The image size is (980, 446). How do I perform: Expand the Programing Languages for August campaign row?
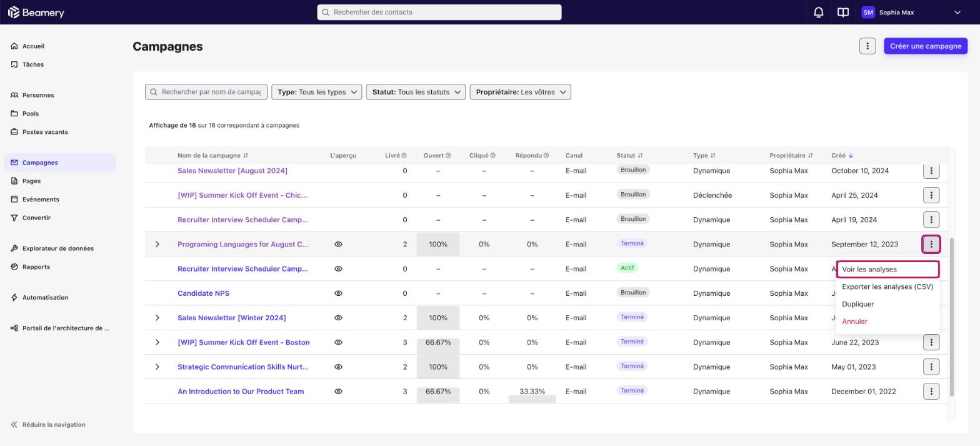tap(157, 245)
